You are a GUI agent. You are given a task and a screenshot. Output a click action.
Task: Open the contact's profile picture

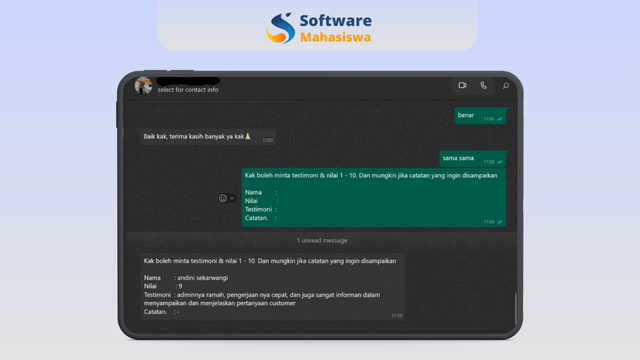click(143, 86)
